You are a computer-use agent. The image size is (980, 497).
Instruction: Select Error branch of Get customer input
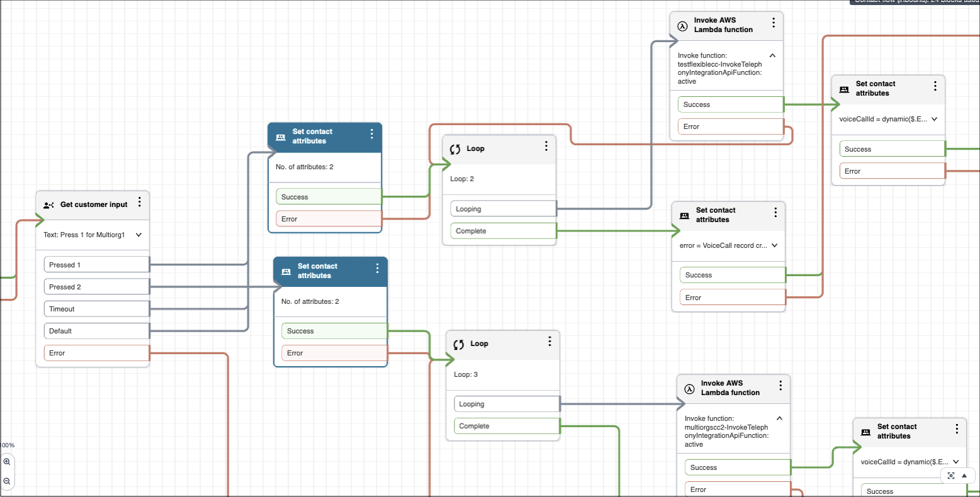[x=96, y=353]
